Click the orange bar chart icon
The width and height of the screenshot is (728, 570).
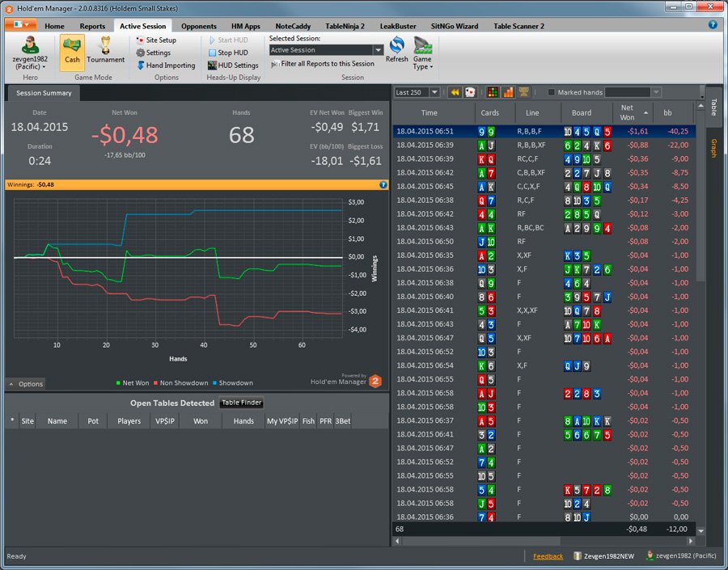(x=509, y=92)
